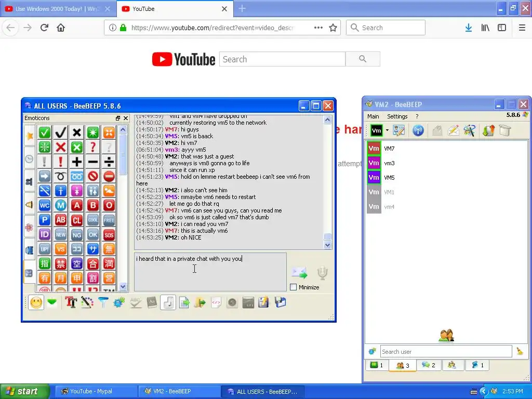The height and width of the screenshot is (399, 532).
Task: Reload the page in browser
Action: [x=44, y=28]
